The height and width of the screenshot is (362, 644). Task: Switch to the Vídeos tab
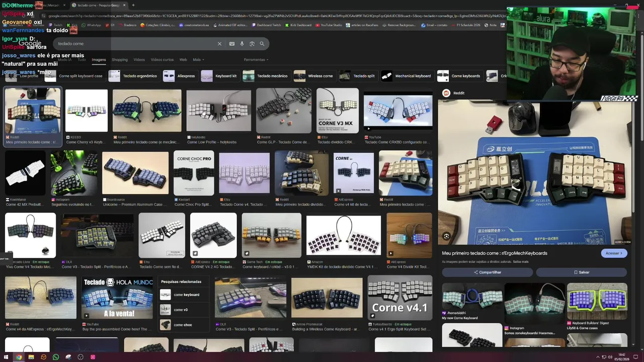(x=139, y=60)
